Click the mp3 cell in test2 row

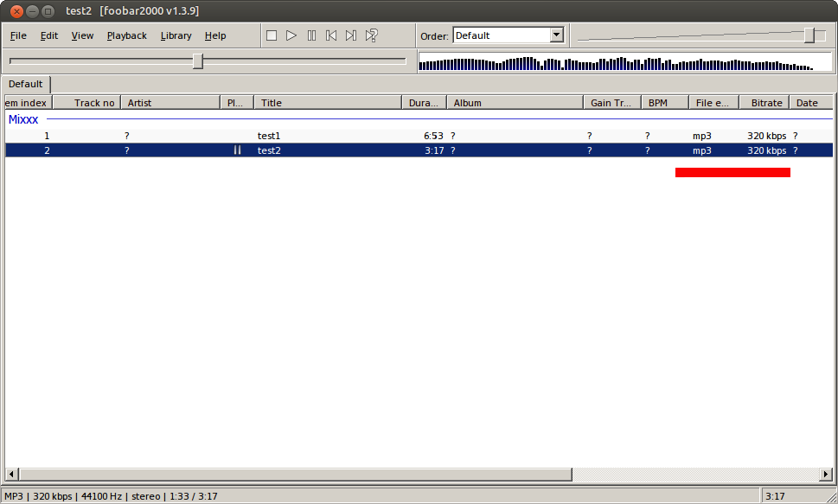[x=701, y=150]
